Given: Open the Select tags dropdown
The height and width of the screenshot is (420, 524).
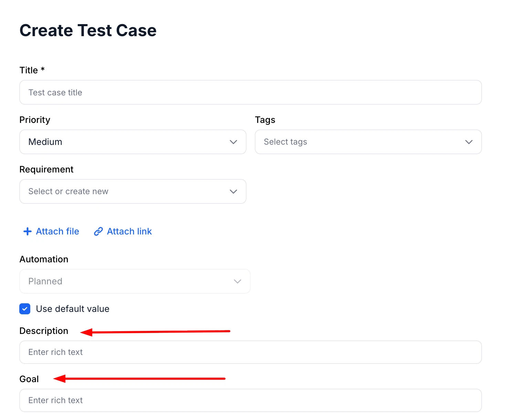Looking at the screenshot, I should tap(368, 142).
